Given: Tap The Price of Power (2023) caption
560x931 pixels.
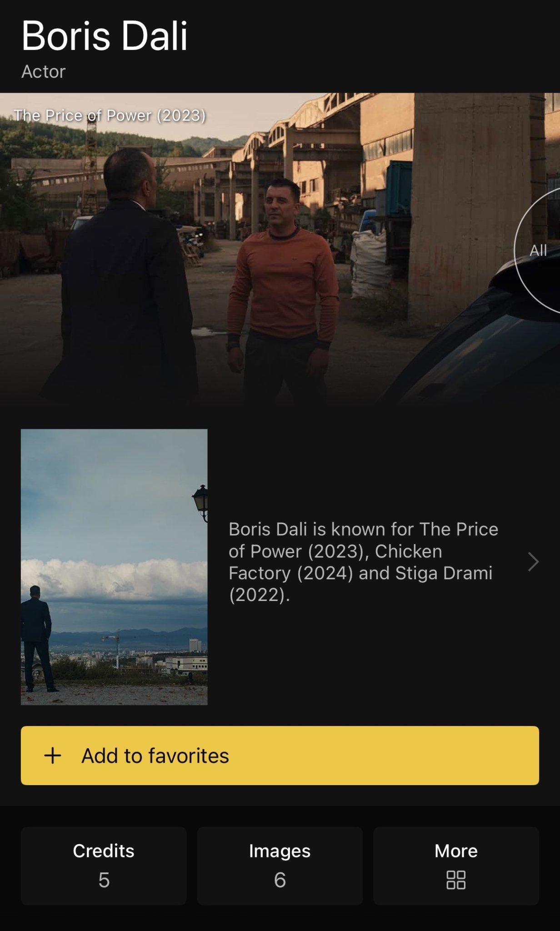Looking at the screenshot, I should pyautogui.click(x=110, y=115).
